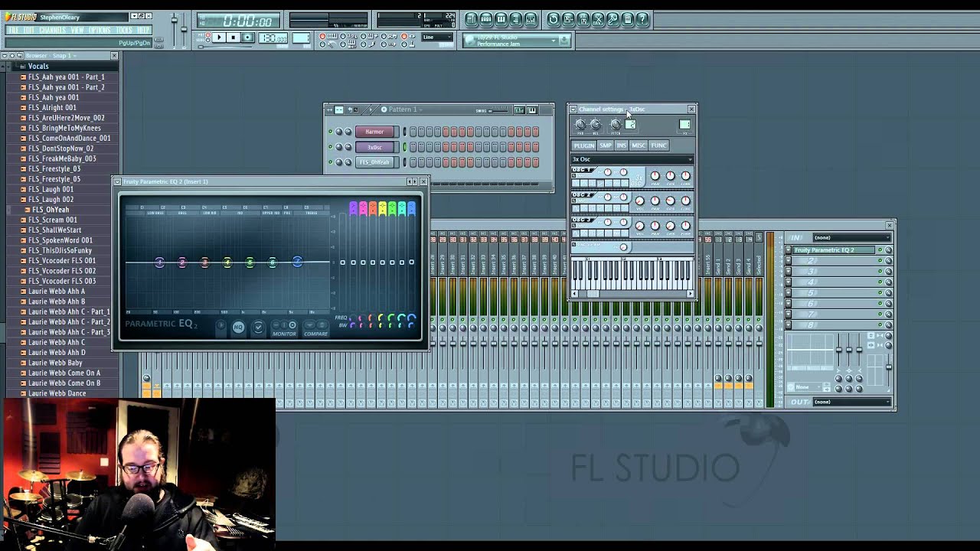Select the 3xOsc channel button
This screenshot has height=551, width=980.
pos(374,147)
